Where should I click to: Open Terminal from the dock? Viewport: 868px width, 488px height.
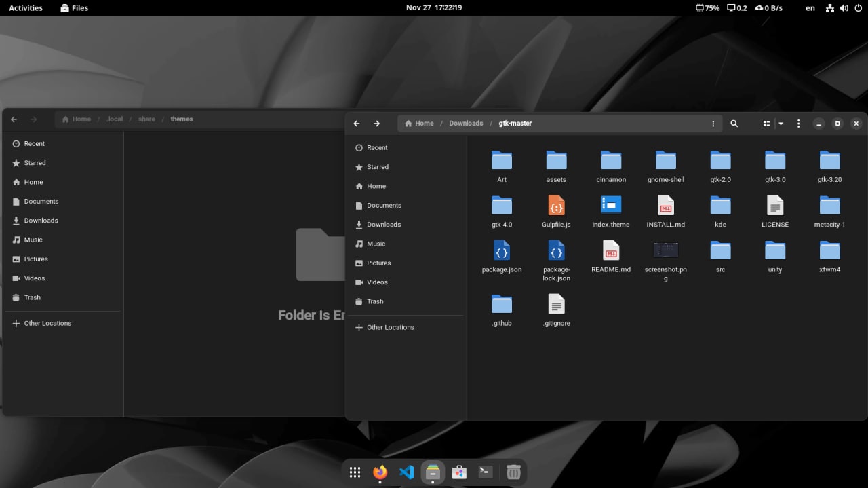pos(485,472)
